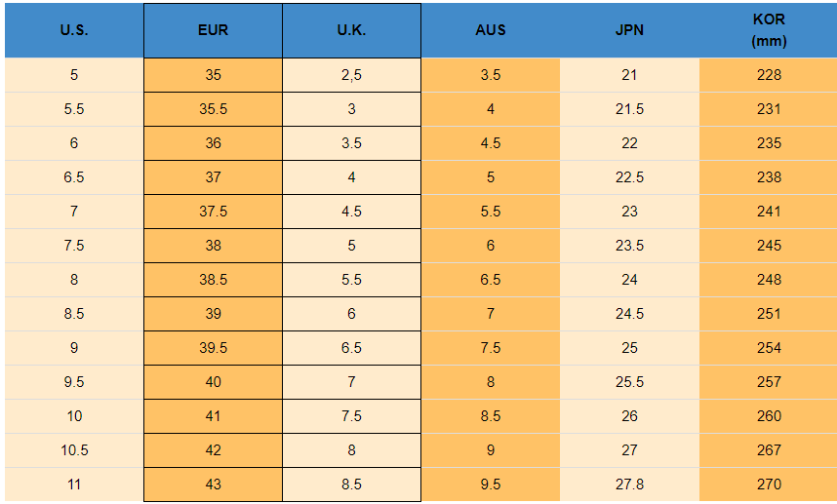Click the EUR cell with value 35.5
Image resolution: width=837 pixels, height=504 pixels.
[213, 109]
